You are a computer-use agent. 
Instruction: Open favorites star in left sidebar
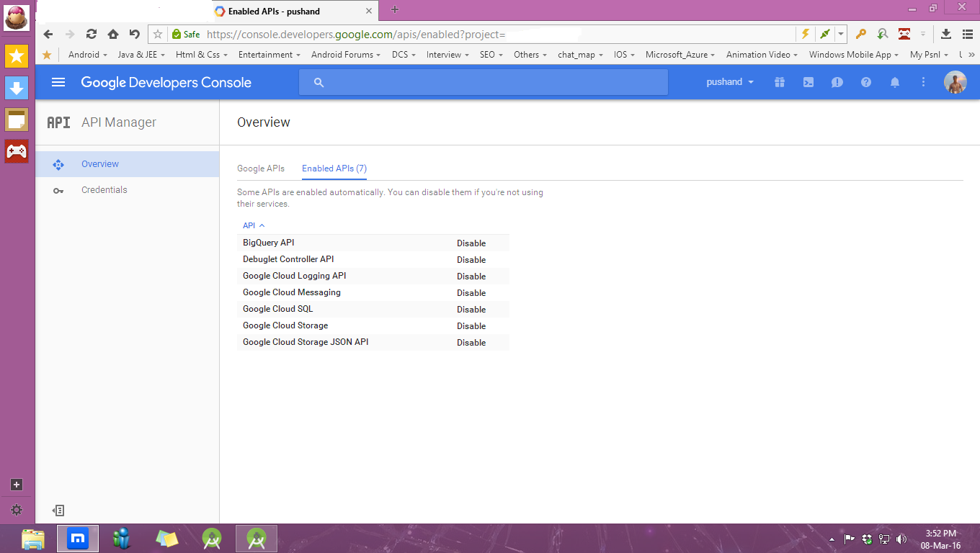point(17,55)
